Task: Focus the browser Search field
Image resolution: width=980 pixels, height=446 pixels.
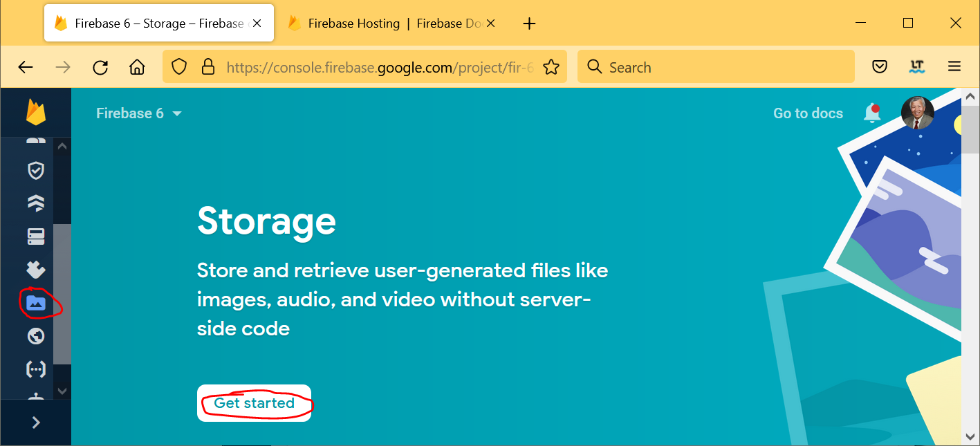Action: point(716,67)
